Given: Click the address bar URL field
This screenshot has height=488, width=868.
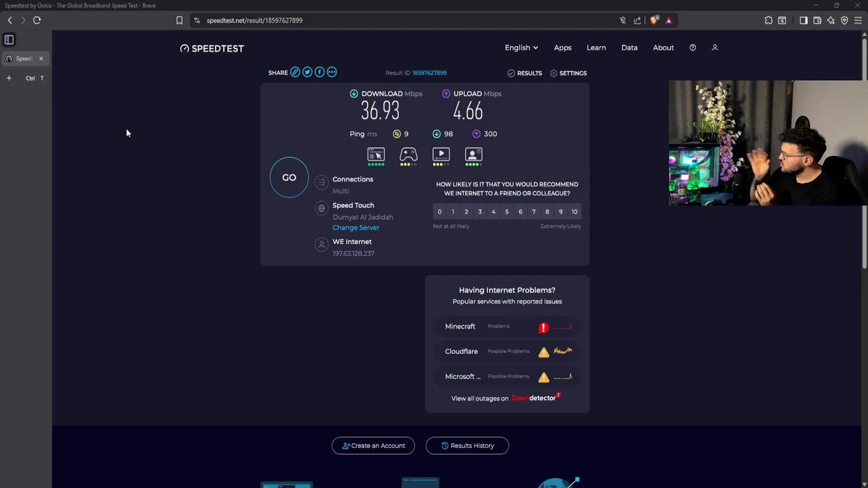Looking at the screenshot, I should (407, 20).
